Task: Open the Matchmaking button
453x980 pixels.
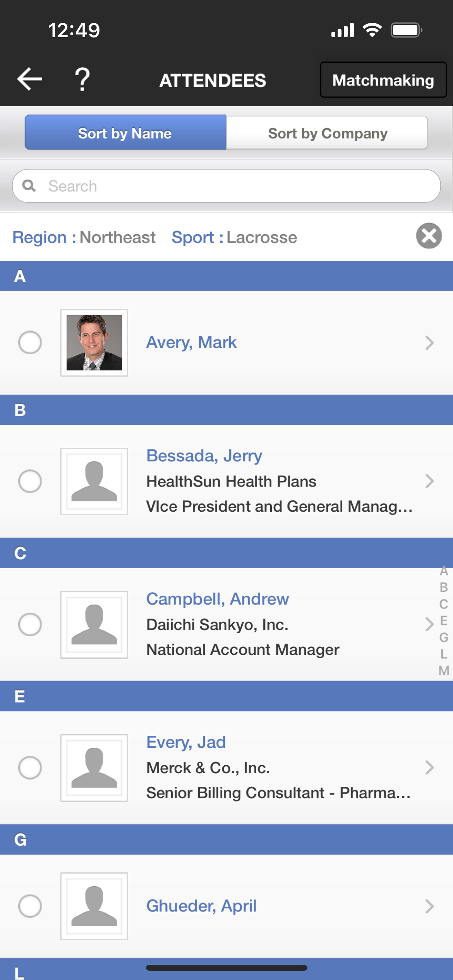Action: point(383,80)
